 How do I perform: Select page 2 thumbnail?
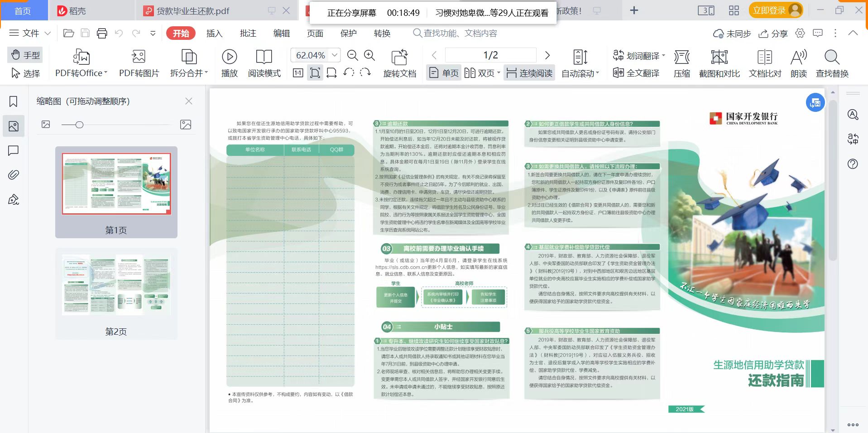116,293
